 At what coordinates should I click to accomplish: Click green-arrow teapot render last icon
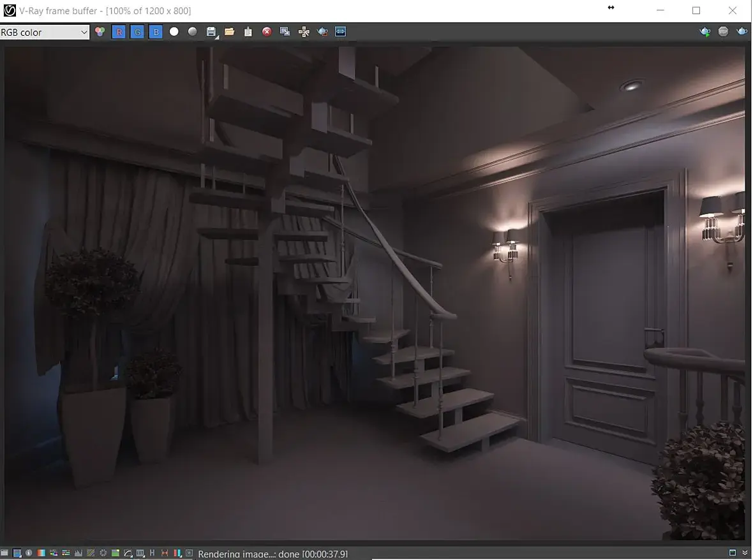coord(705,32)
